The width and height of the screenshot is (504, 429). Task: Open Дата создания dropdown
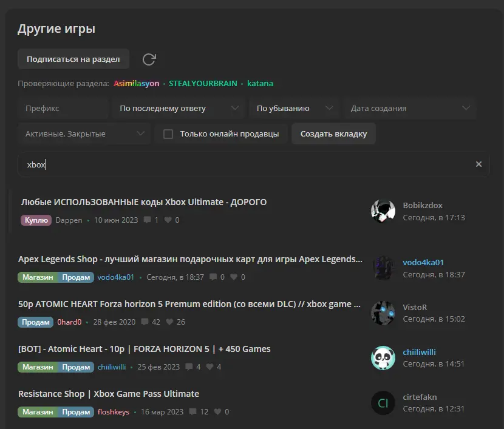410,108
